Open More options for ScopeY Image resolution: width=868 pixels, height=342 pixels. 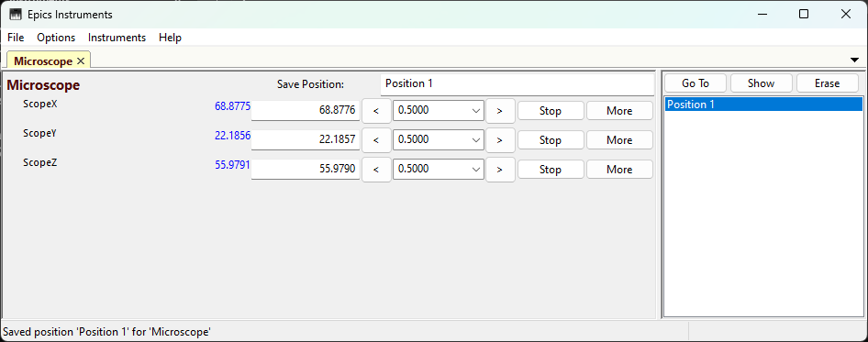tap(619, 140)
